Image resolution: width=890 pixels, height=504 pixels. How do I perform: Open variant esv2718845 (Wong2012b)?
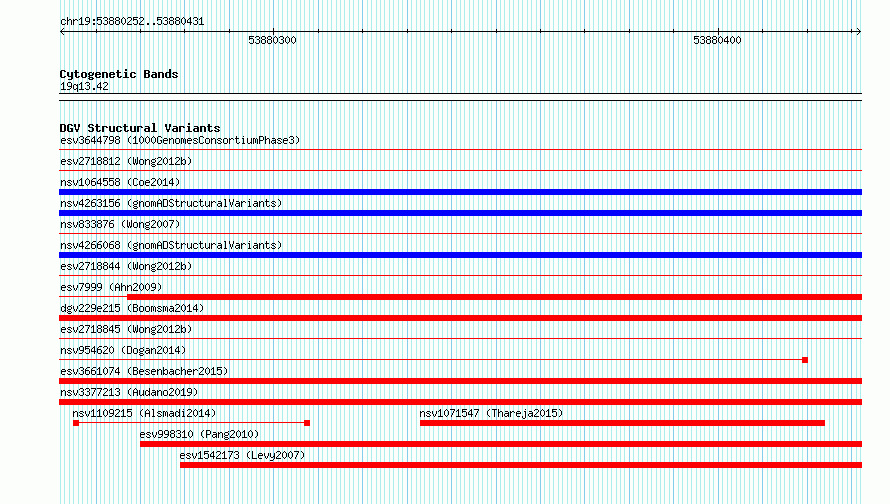click(x=126, y=329)
